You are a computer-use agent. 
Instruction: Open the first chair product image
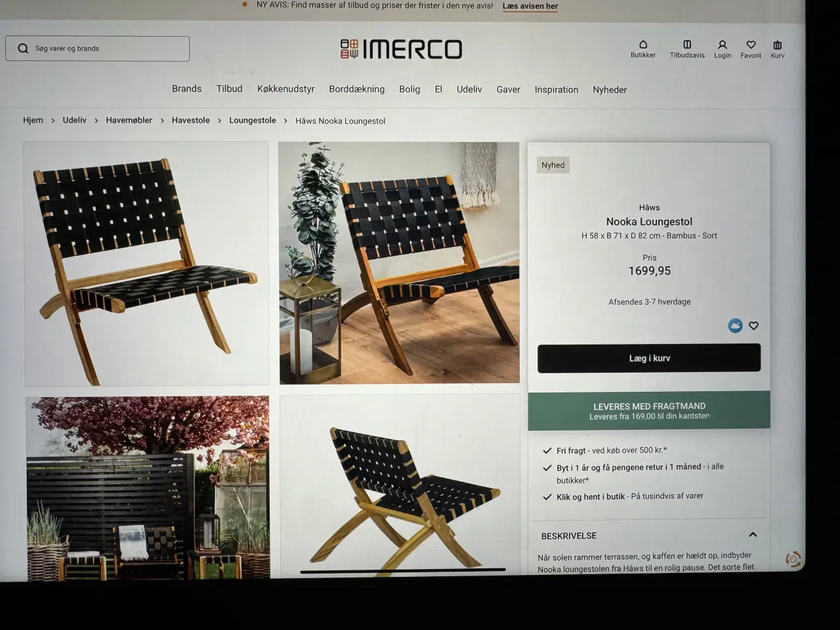(146, 263)
